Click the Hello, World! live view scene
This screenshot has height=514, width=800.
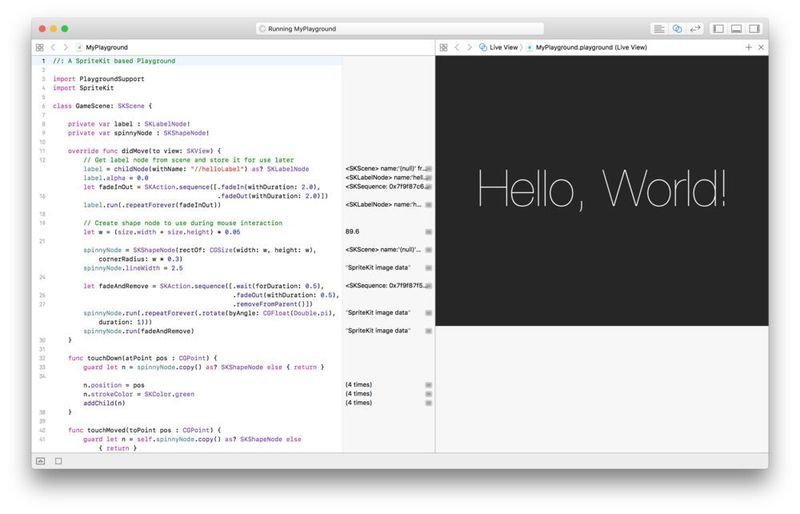[x=602, y=190]
